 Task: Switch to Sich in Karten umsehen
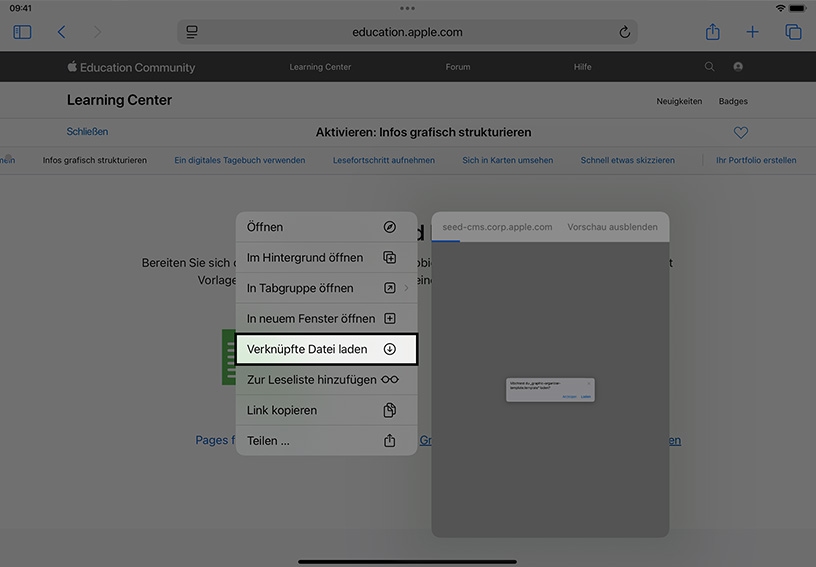pos(508,160)
